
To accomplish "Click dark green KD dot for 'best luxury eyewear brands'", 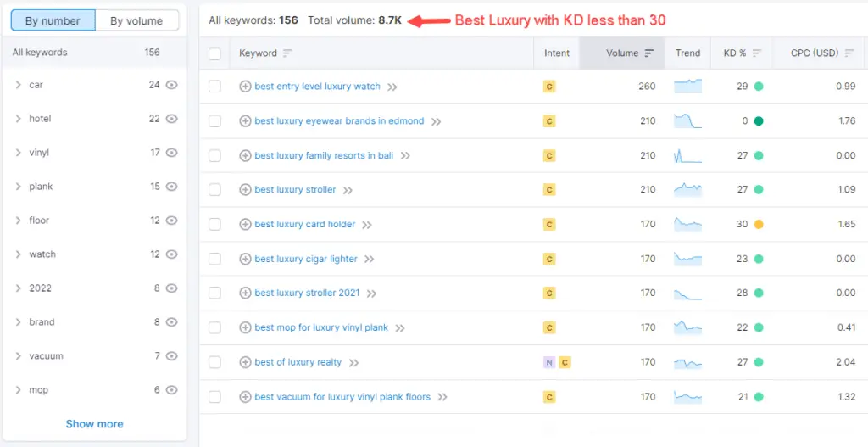I will pos(759,120).
